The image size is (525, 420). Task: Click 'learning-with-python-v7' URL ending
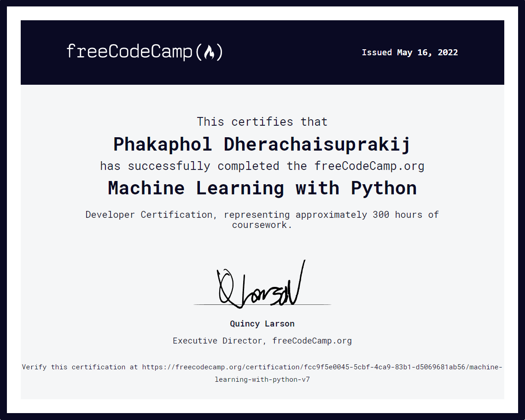click(262, 380)
